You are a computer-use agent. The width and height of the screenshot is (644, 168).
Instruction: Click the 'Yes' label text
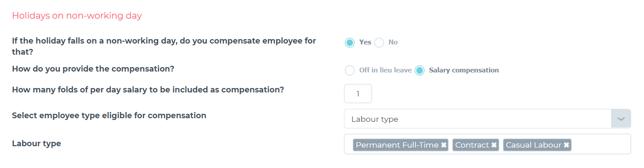[365, 43]
